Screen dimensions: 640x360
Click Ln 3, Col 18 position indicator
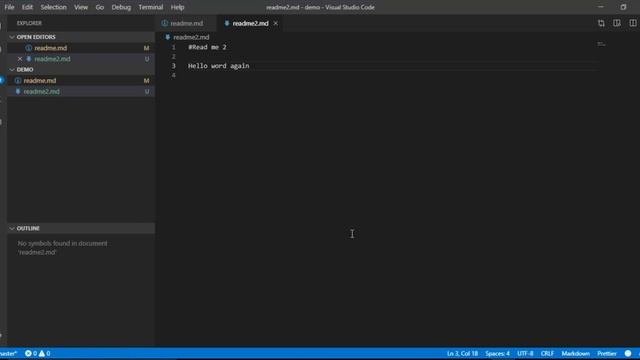tap(462, 353)
